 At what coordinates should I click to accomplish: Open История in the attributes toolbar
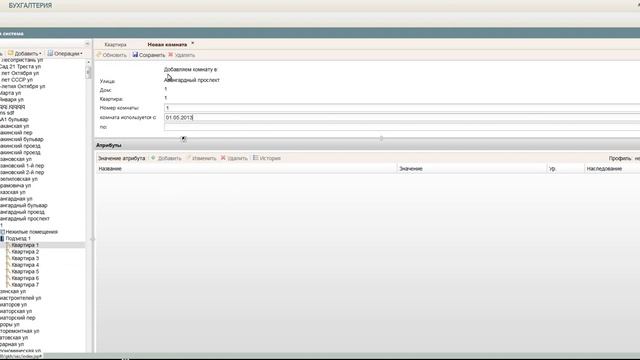[x=267, y=158]
